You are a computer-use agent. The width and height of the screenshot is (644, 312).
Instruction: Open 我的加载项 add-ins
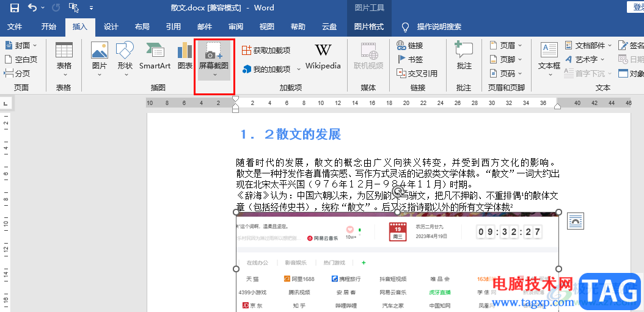(266, 69)
